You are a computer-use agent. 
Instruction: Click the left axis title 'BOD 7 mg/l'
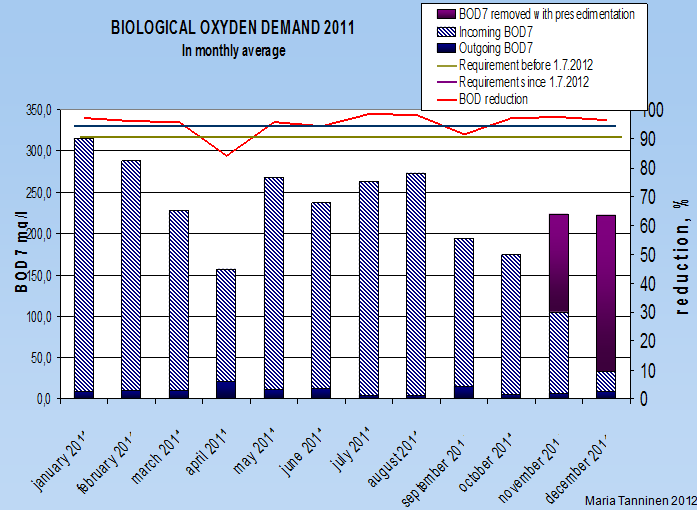(x=21, y=252)
